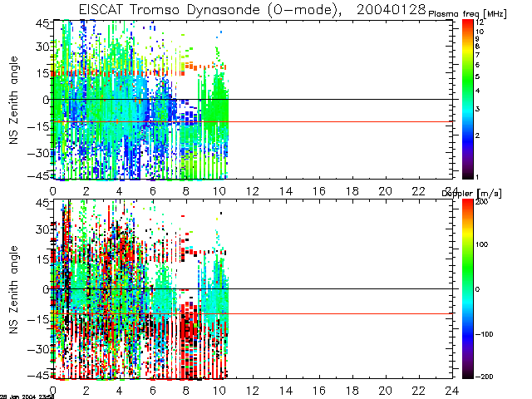Click hour '10' on the bottom plot's time axis

(x=219, y=391)
